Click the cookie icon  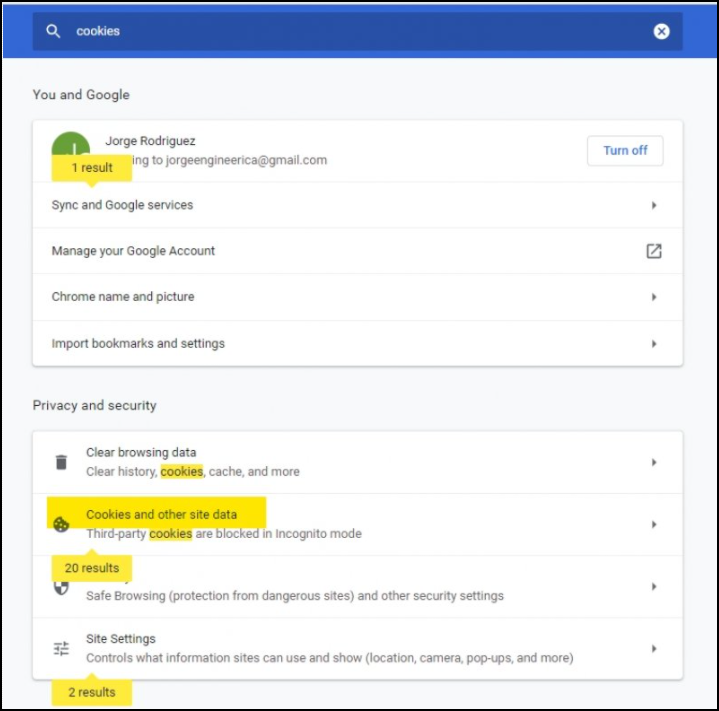click(x=61, y=524)
